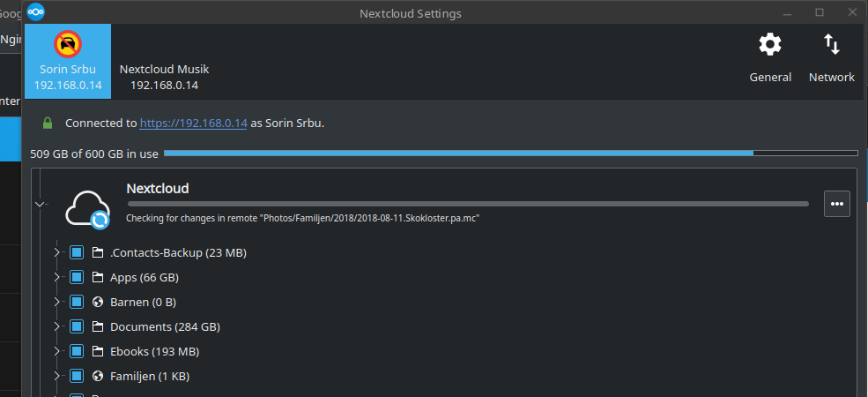Uncheck the .Contacts-Backup folder checkbox

click(x=77, y=253)
